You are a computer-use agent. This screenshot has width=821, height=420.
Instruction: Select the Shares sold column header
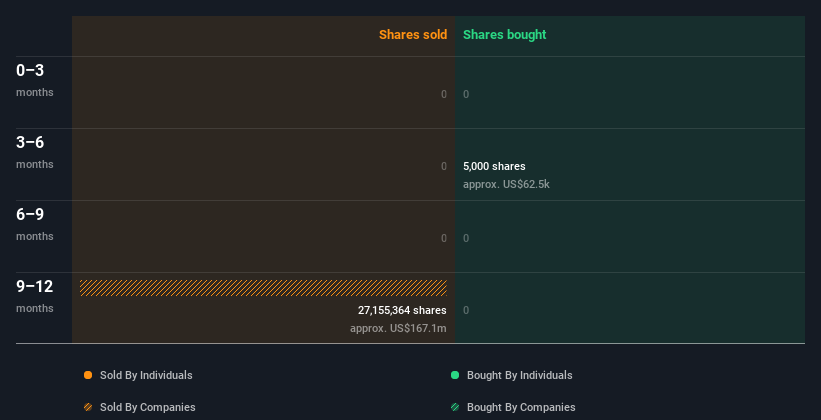pyautogui.click(x=412, y=35)
